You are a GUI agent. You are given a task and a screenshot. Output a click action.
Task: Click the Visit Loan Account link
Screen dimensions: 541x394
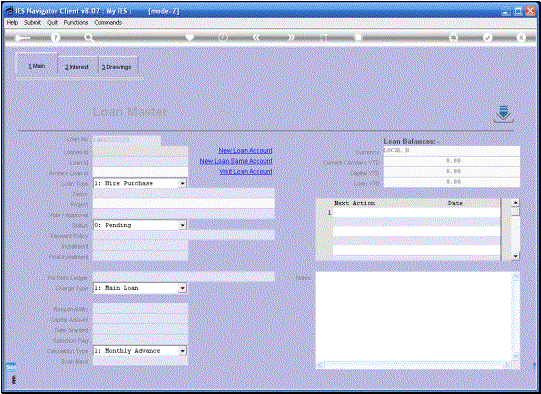pyautogui.click(x=246, y=171)
